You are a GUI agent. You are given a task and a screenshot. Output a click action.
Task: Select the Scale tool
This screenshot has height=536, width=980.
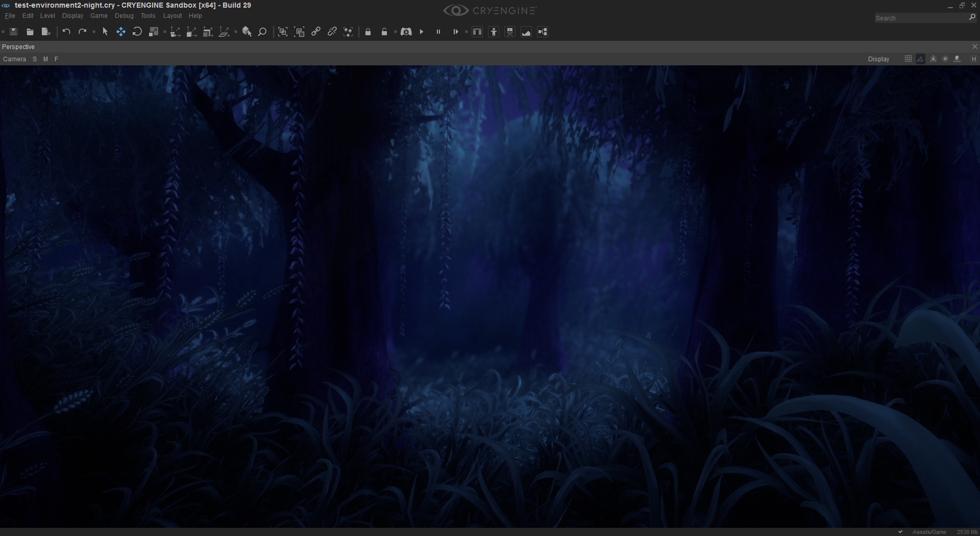coord(153,32)
